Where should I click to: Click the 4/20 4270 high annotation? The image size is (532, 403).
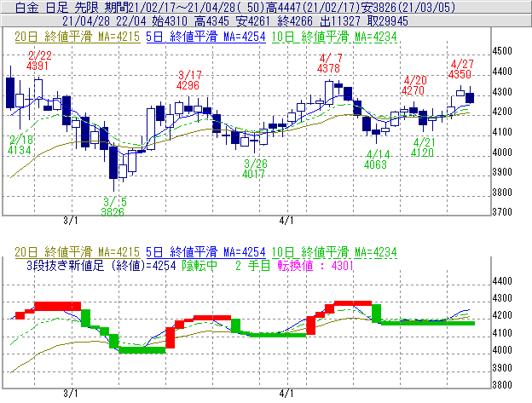(414, 85)
